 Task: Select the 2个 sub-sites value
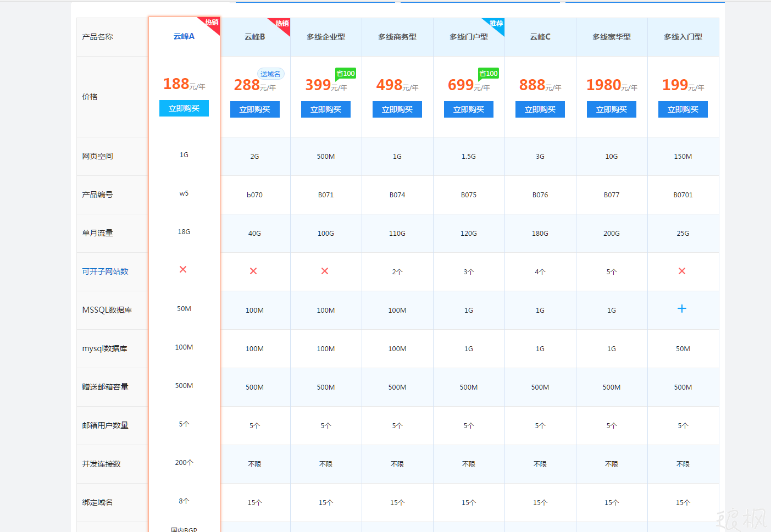click(397, 272)
